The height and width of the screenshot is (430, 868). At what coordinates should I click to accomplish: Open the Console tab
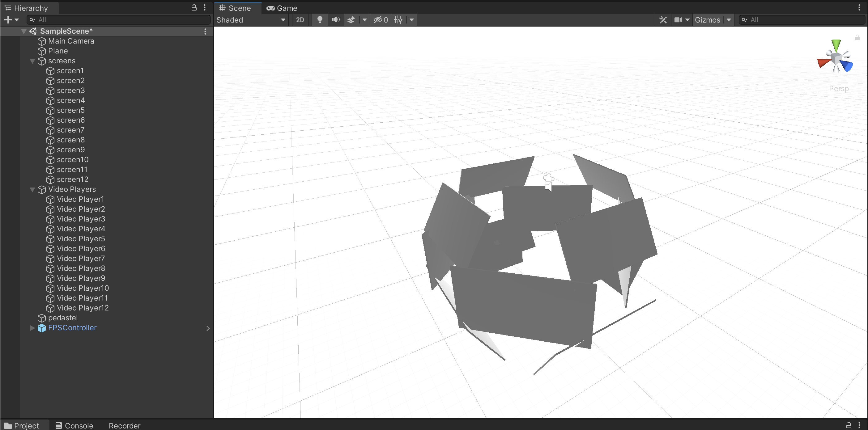pyautogui.click(x=74, y=426)
